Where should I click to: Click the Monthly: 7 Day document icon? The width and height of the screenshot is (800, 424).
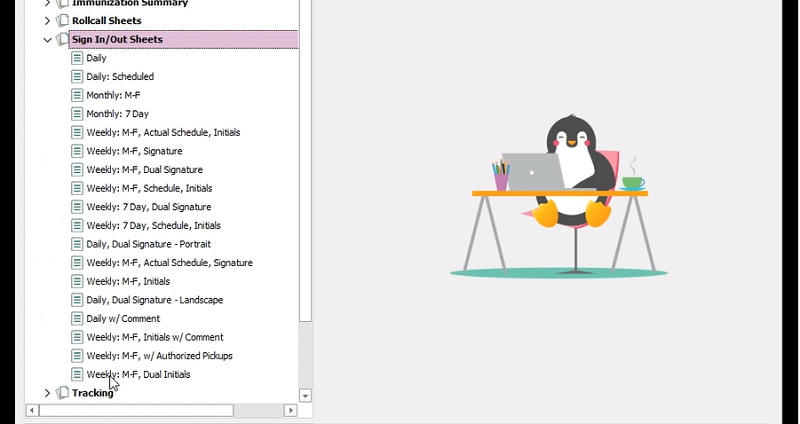point(77,114)
